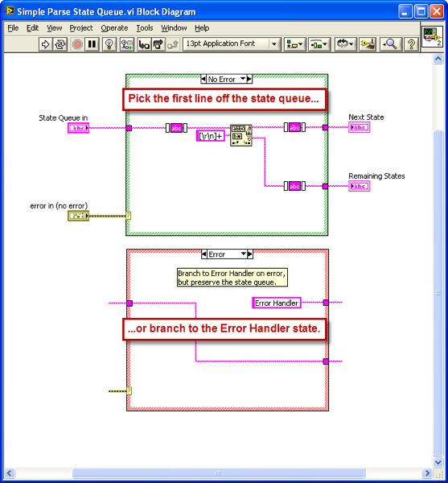Click the Step Over button
Screen dimensions: 448x483
(158, 44)
